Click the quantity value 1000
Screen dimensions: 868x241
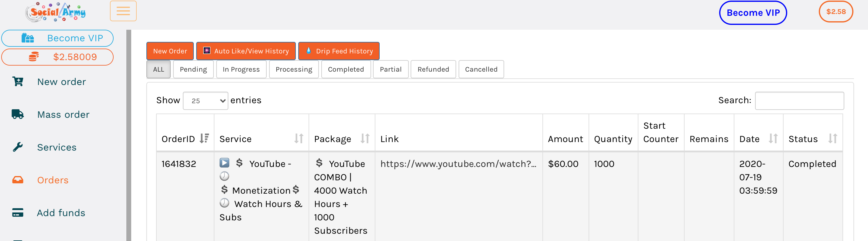pyautogui.click(x=604, y=164)
